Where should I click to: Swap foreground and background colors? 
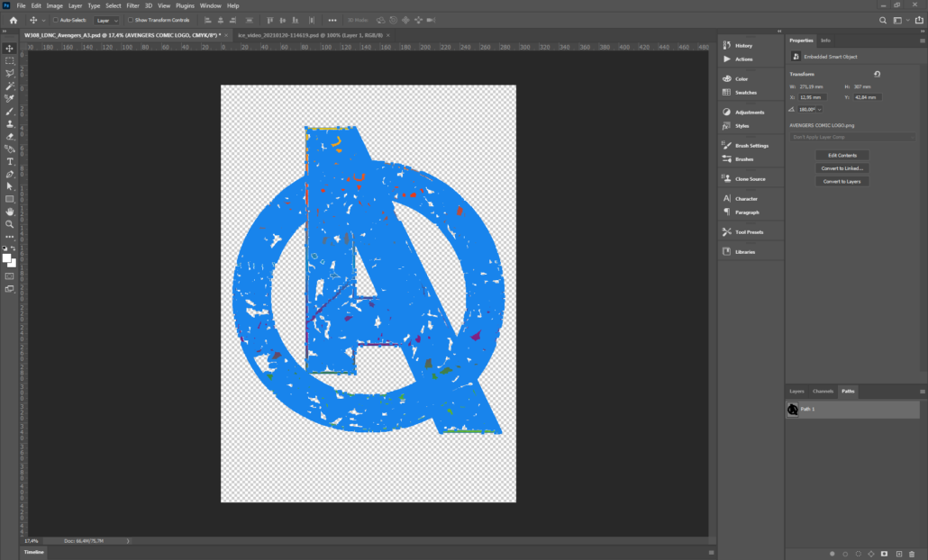coord(13,248)
